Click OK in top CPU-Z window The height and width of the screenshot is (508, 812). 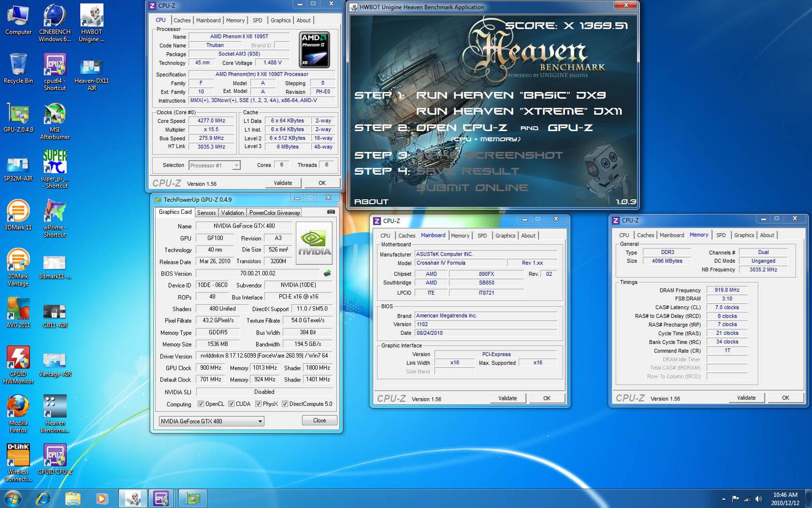point(322,183)
